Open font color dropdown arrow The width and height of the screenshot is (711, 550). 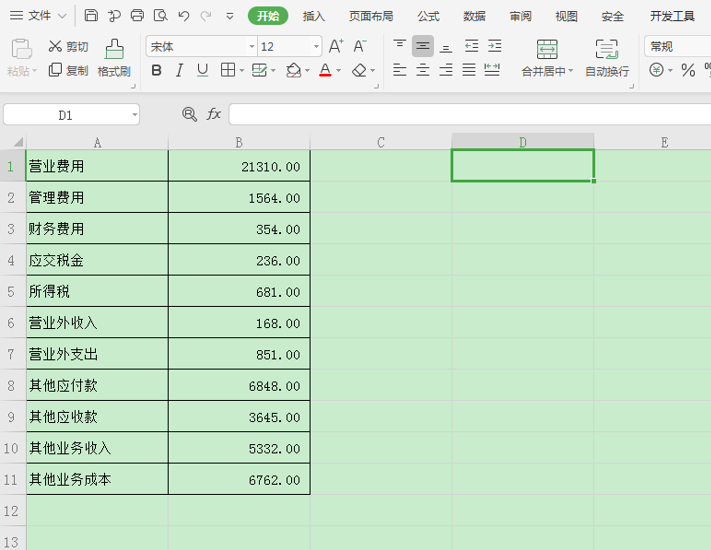[338, 71]
